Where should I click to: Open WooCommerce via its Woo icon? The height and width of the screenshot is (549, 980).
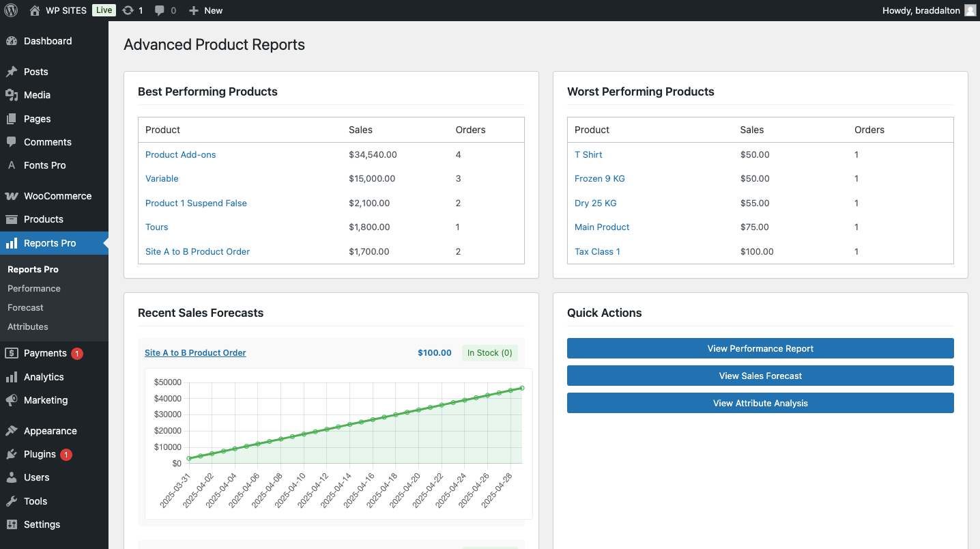click(x=12, y=196)
